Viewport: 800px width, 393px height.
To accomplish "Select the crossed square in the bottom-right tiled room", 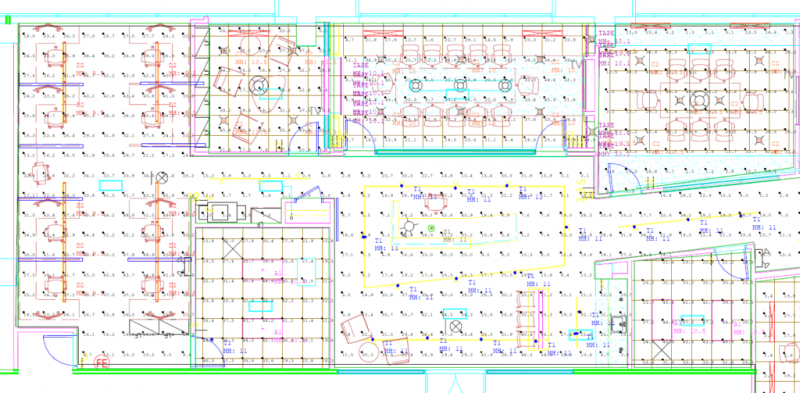I will [662, 350].
